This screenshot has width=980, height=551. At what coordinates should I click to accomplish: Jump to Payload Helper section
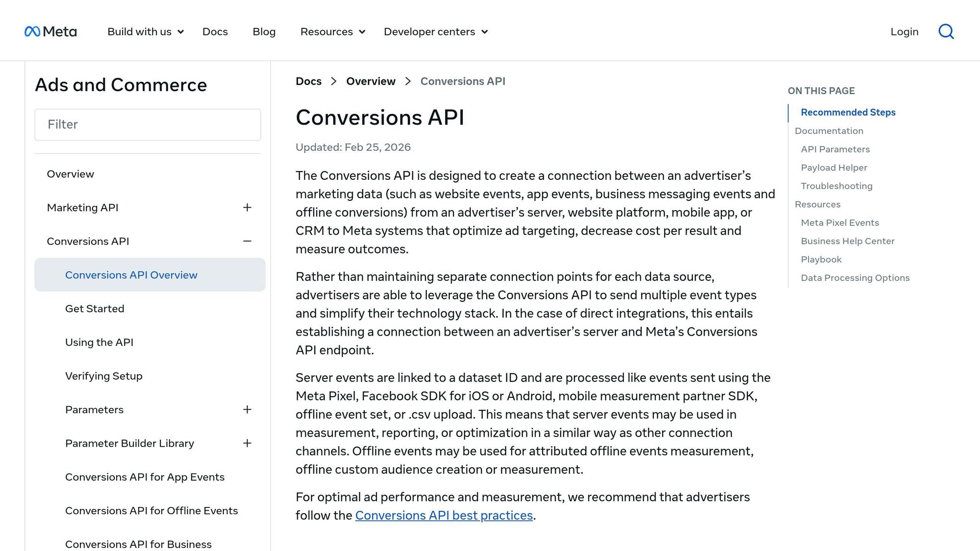pyautogui.click(x=834, y=168)
